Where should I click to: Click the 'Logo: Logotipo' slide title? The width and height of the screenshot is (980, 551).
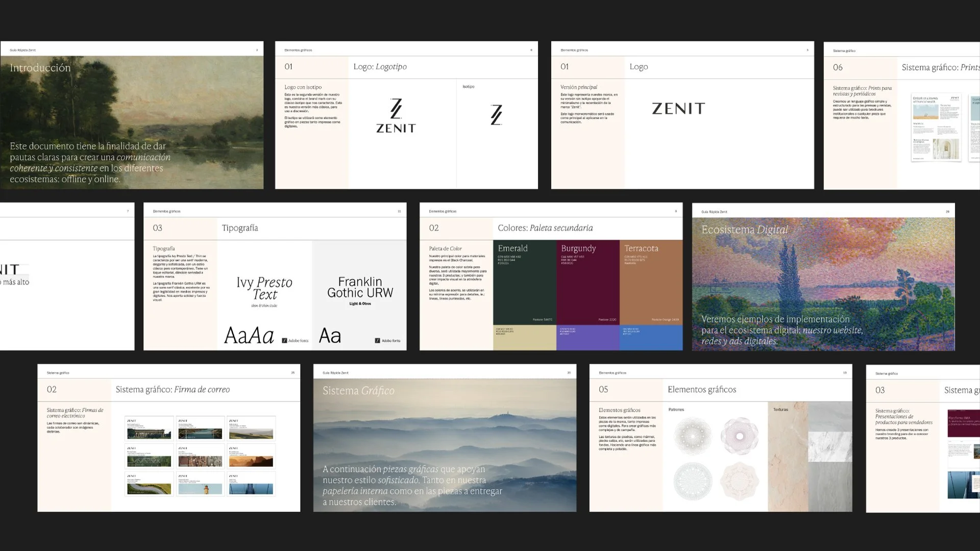pos(380,67)
